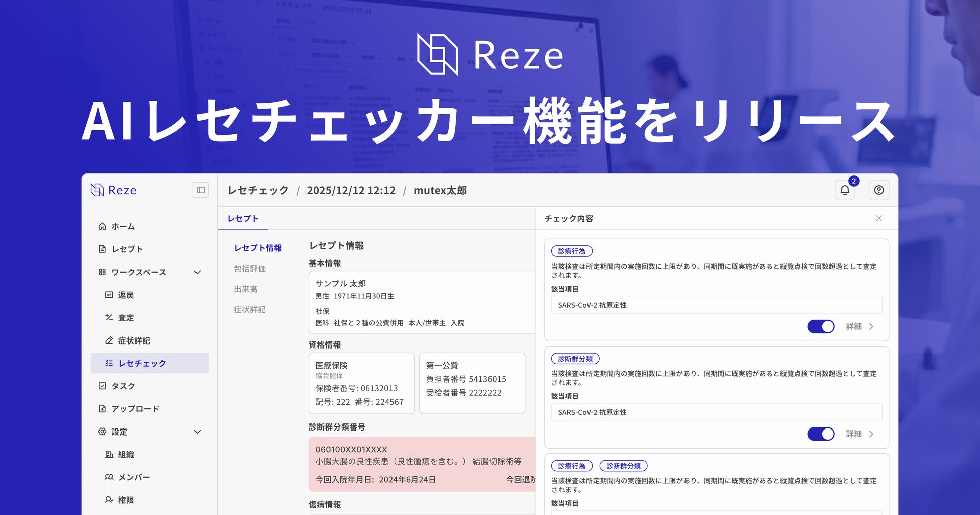Click SARS-CoV-2 抗原定性 field in first card
980x515 pixels.
[717, 305]
